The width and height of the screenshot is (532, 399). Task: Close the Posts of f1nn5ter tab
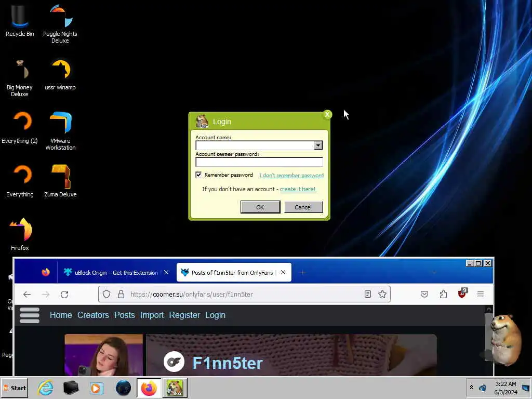pos(283,272)
